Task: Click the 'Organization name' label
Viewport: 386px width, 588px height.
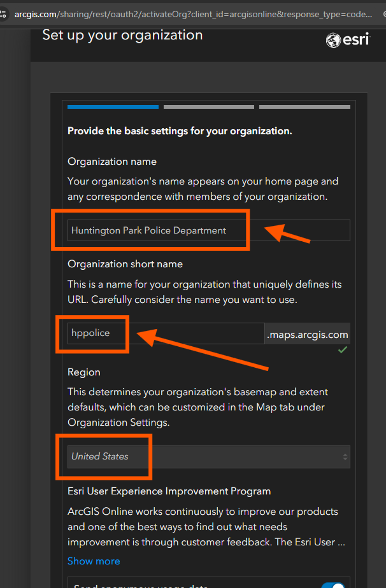Action: coord(112,162)
